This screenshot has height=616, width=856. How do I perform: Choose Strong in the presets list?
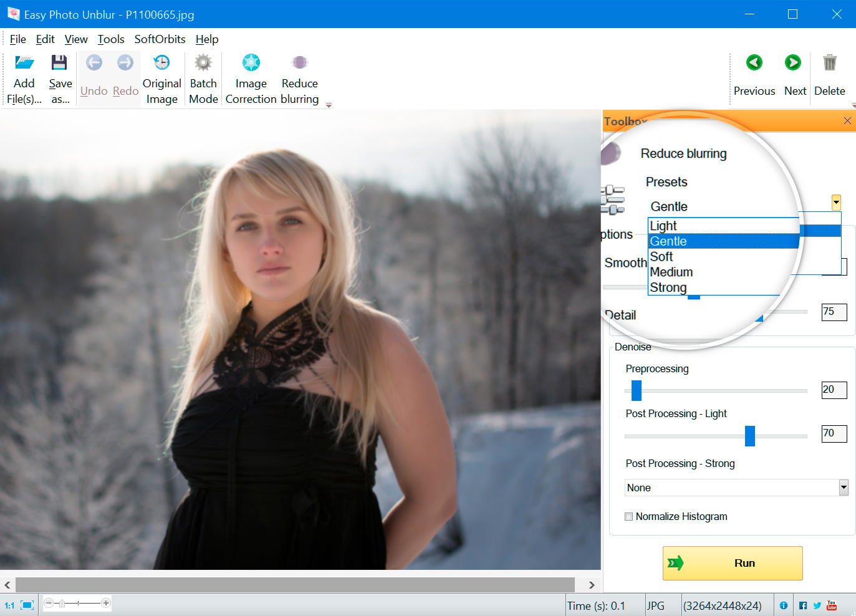[x=668, y=287]
